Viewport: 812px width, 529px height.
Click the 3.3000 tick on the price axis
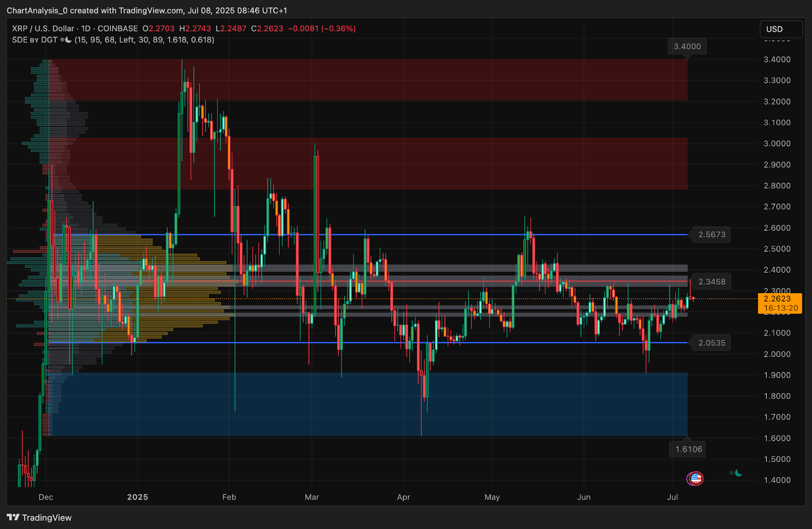(777, 80)
